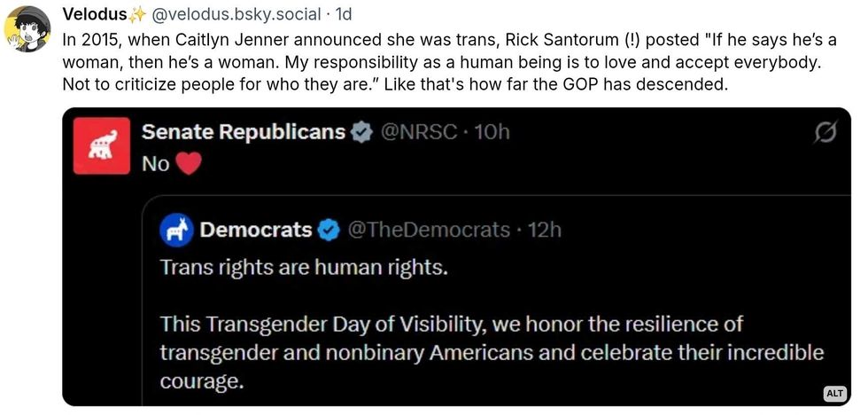This screenshot has width=868, height=415.
Task: Click Velodus's profile avatar
Action: [x=27, y=29]
